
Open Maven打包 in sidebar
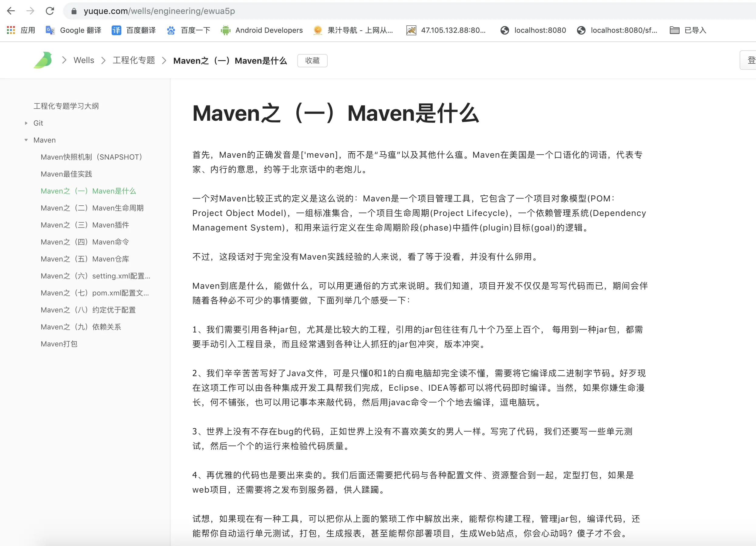tap(59, 344)
